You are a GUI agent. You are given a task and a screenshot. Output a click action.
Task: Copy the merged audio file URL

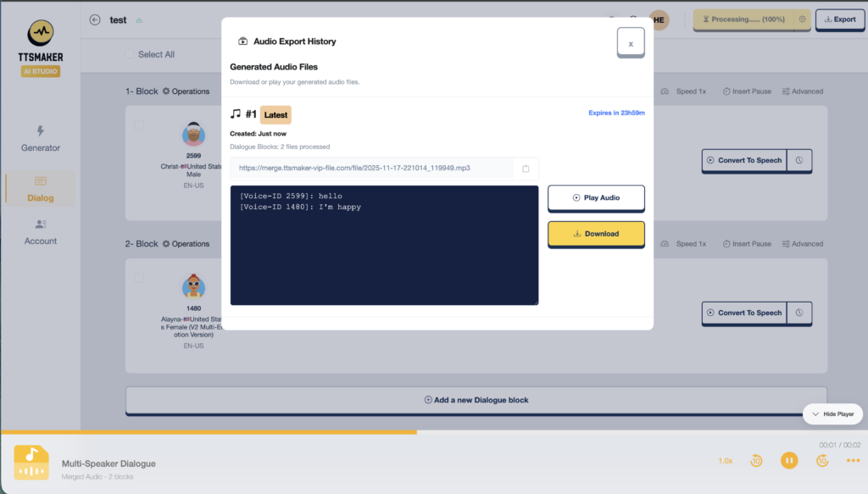[x=526, y=169]
